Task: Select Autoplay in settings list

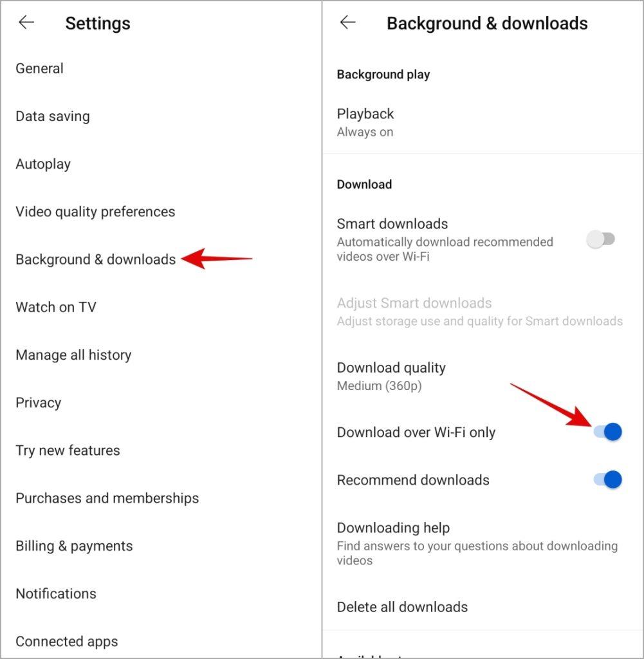Action: click(x=161, y=164)
